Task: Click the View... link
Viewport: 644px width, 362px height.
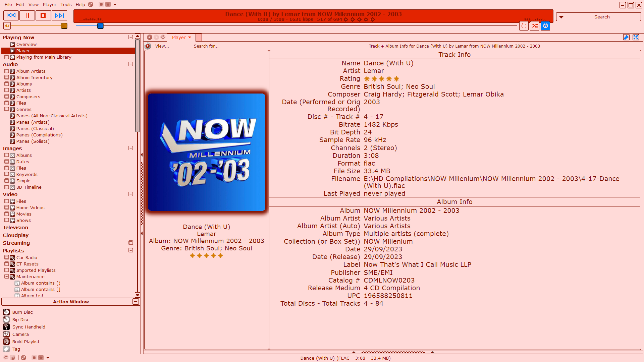Action: click(162, 46)
